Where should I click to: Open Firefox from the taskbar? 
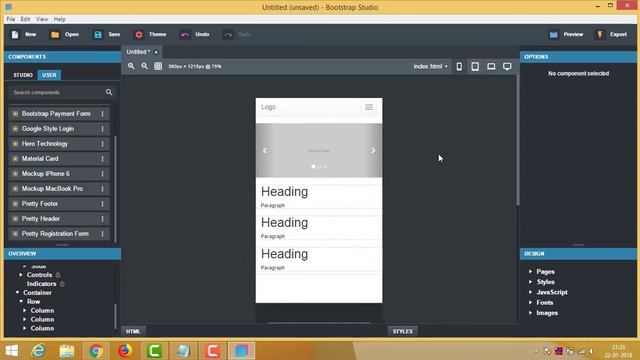[125, 351]
